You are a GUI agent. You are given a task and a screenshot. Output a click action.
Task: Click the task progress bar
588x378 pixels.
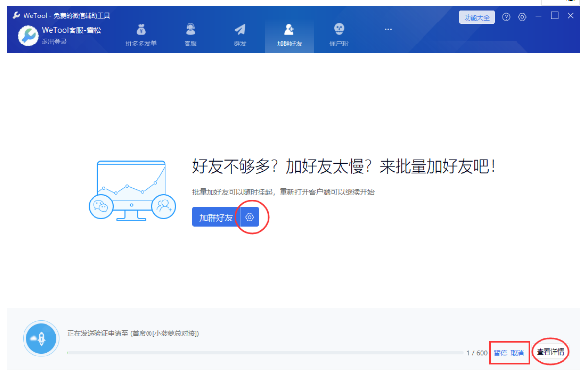[x=265, y=352]
